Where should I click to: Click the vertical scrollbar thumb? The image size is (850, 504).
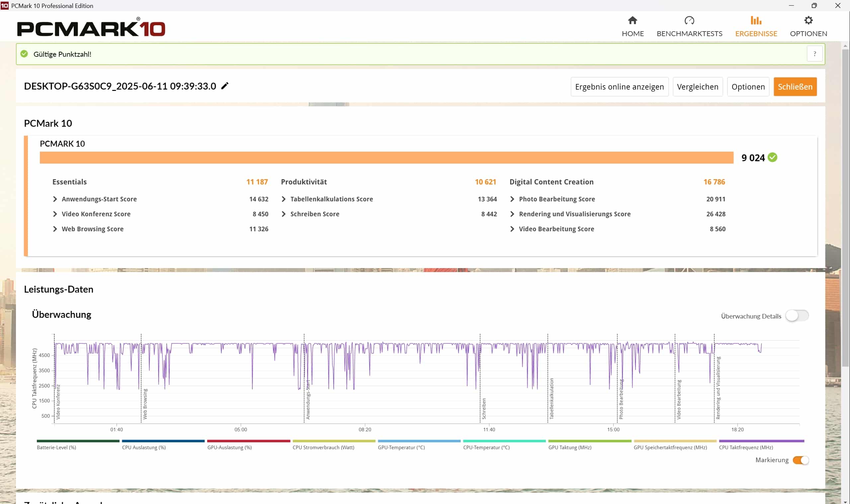coord(845,207)
